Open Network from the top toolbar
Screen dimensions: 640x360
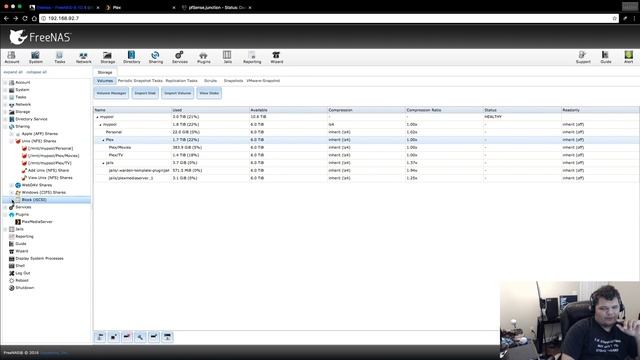click(83, 57)
